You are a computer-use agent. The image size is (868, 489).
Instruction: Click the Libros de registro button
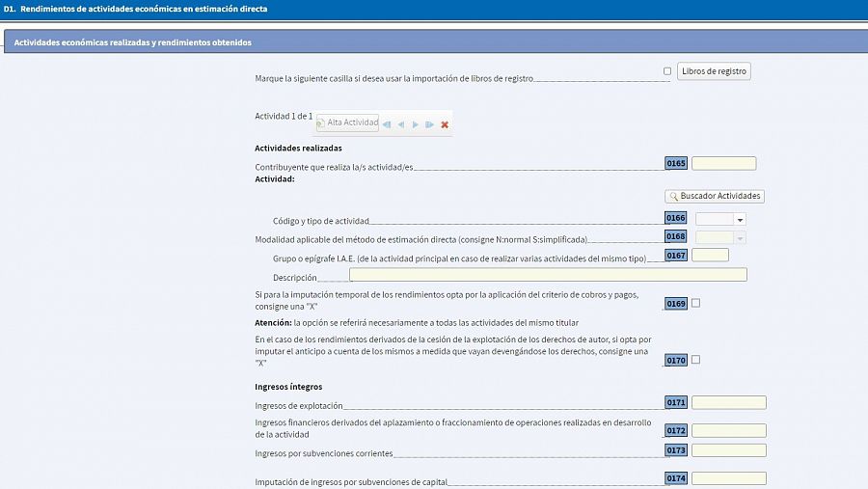[714, 71]
